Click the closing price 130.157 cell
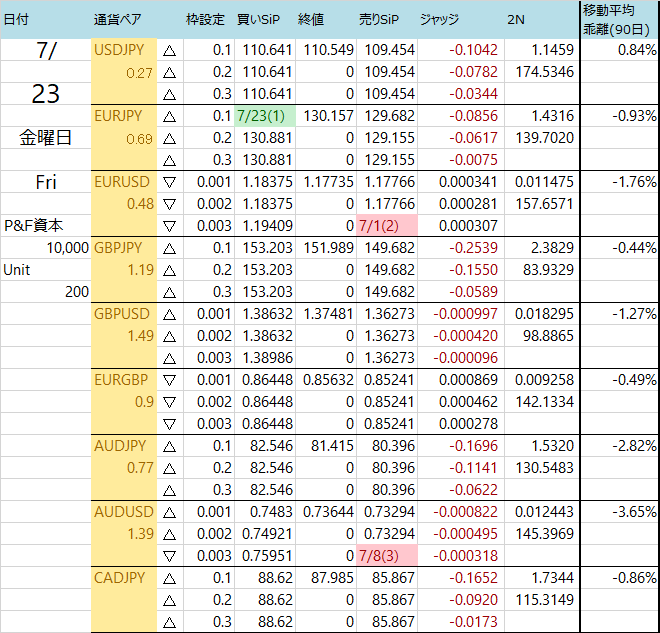 click(326, 116)
